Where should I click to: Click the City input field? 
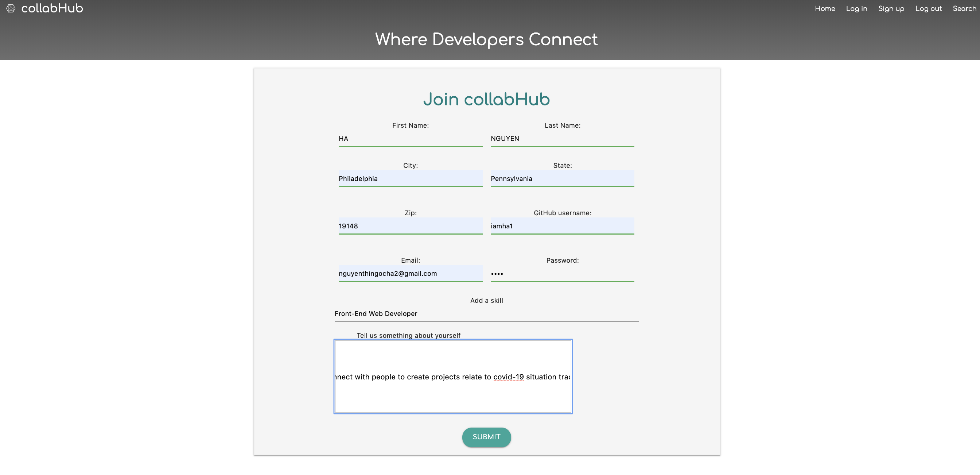tap(410, 178)
